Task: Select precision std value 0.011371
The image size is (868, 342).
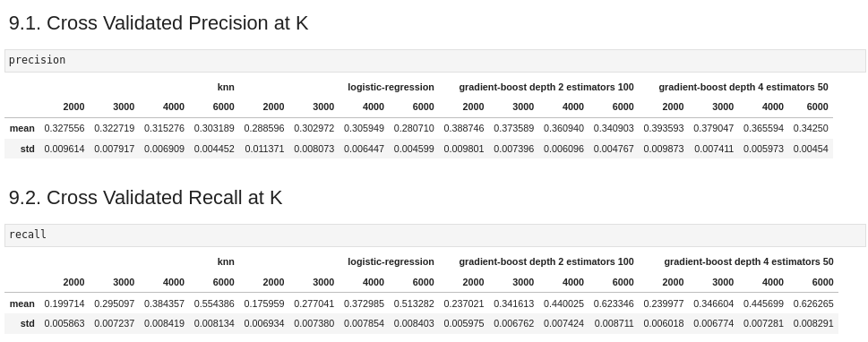Action: pos(264,149)
